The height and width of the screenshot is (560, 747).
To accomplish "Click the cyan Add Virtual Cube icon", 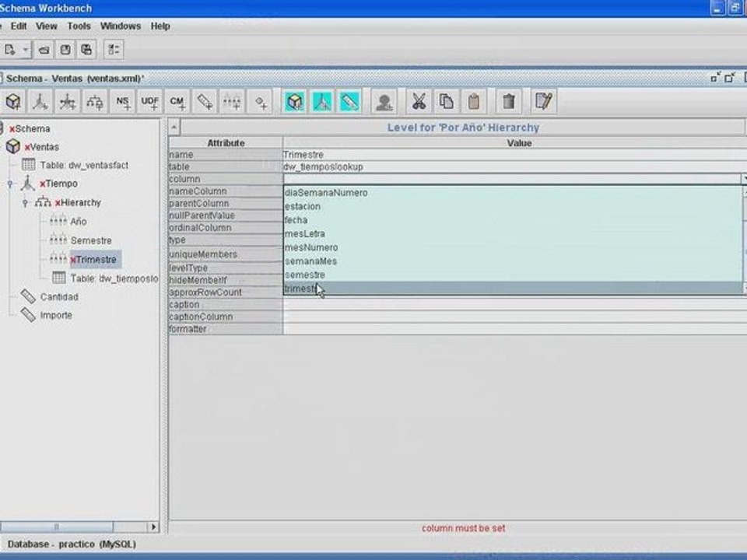I will tap(295, 101).
